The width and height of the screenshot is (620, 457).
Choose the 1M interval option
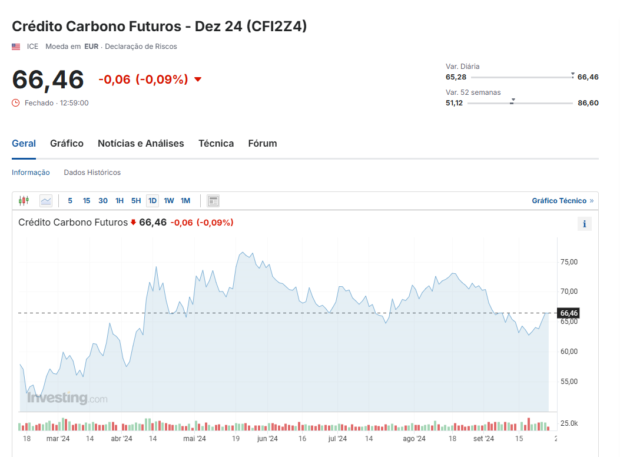185,201
